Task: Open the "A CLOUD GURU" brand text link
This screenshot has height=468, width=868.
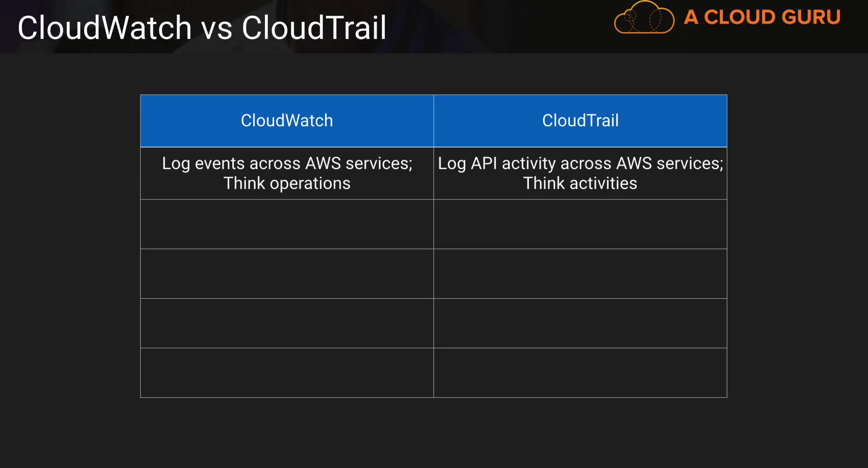Action: (762, 18)
